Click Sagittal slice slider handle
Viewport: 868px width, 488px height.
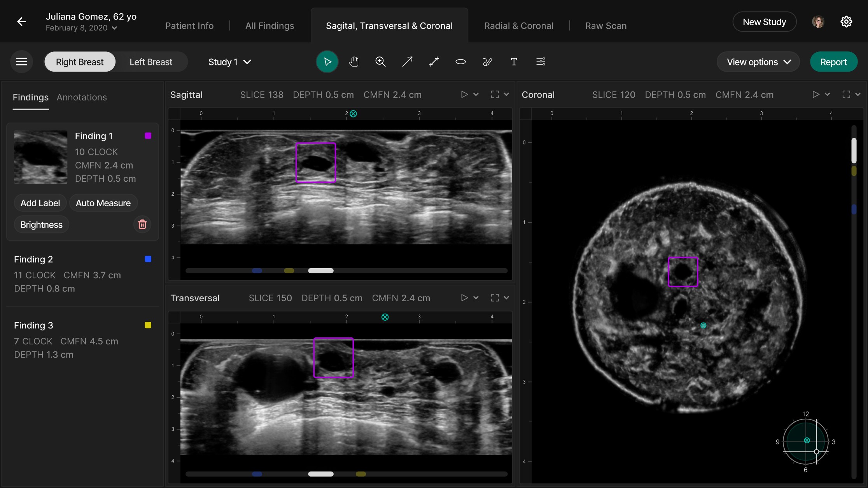(x=321, y=271)
